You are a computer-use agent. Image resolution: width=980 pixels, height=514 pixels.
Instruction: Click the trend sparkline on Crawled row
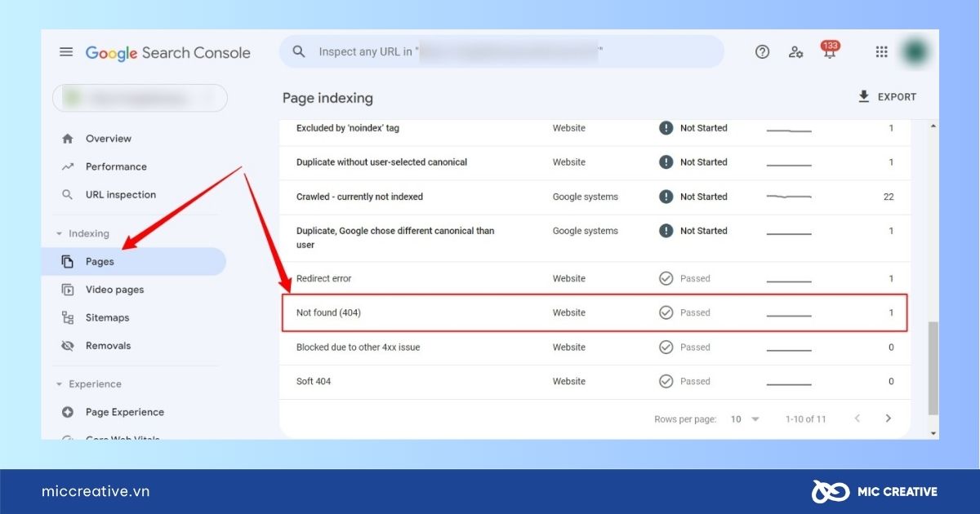[x=789, y=197]
